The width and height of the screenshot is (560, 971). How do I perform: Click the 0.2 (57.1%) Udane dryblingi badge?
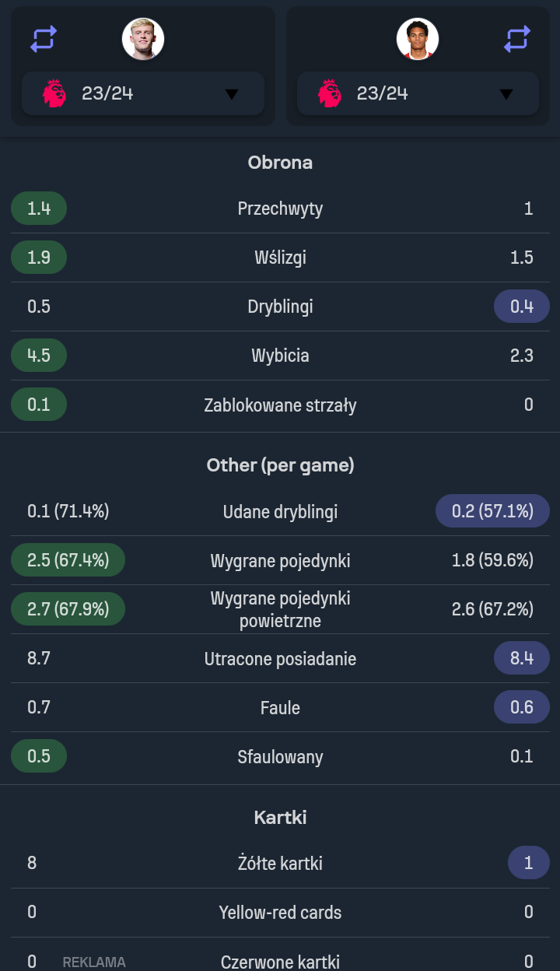coord(493,511)
